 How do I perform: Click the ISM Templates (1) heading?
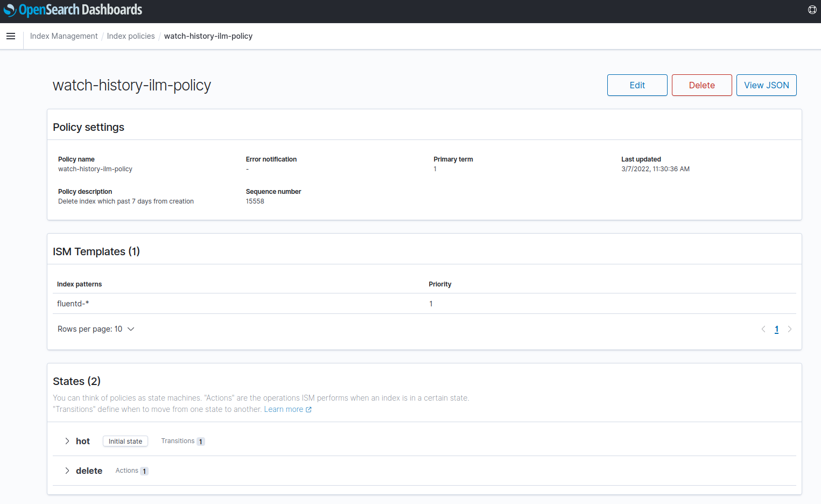click(x=96, y=251)
